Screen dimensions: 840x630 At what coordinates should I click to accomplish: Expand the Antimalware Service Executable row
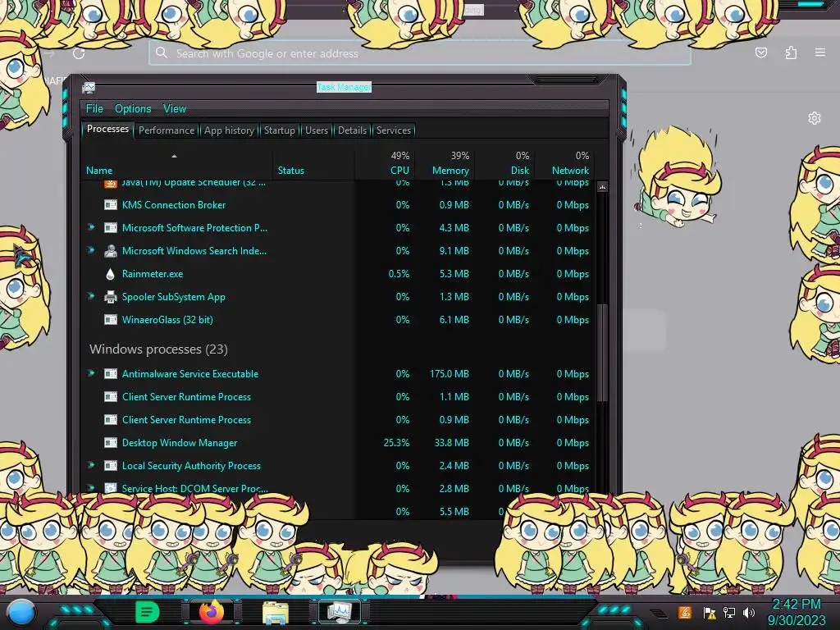click(x=91, y=373)
